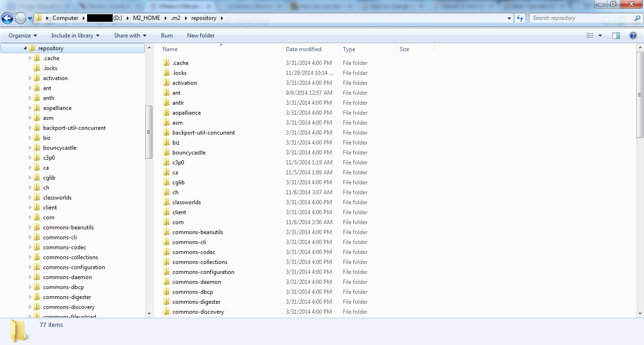Viewport: 644px width, 345px height.
Task: Select the bouncycastle folder icon in file list
Action: pyautogui.click(x=166, y=153)
